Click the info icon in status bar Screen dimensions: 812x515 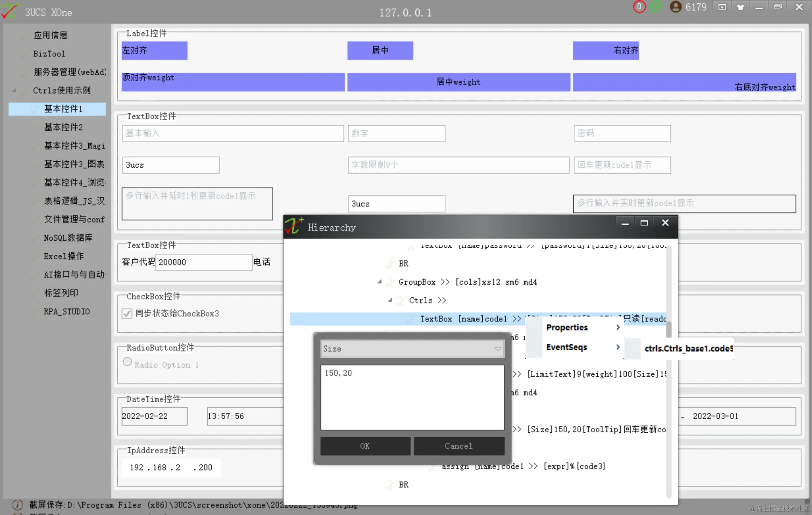coord(17,504)
